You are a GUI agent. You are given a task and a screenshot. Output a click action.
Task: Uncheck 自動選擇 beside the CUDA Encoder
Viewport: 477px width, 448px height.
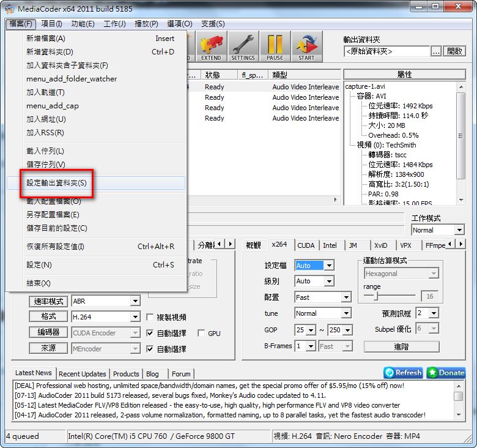coord(150,334)
